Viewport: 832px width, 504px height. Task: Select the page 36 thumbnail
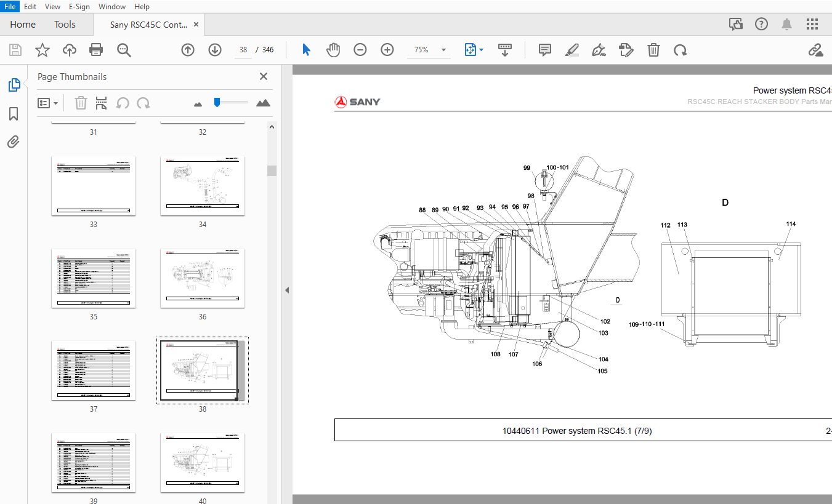coord(203,278)
